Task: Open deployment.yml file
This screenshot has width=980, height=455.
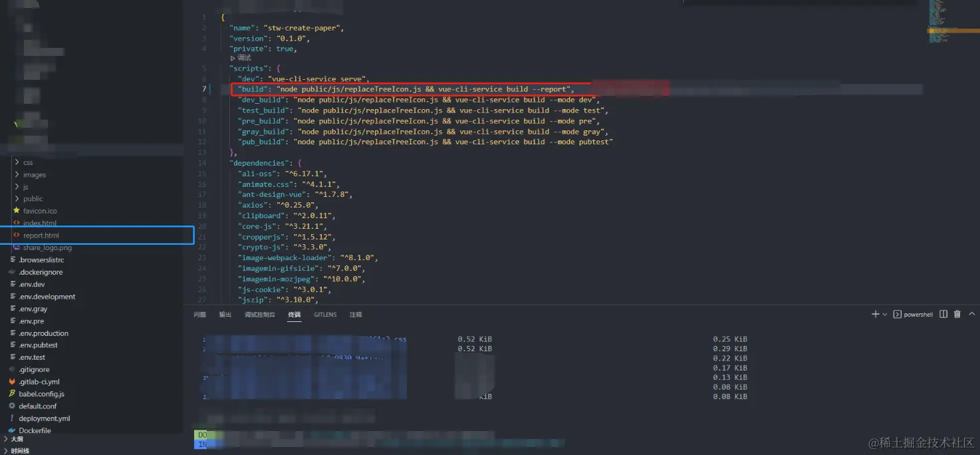Action: pyautogui.click(x=44, y=418)
